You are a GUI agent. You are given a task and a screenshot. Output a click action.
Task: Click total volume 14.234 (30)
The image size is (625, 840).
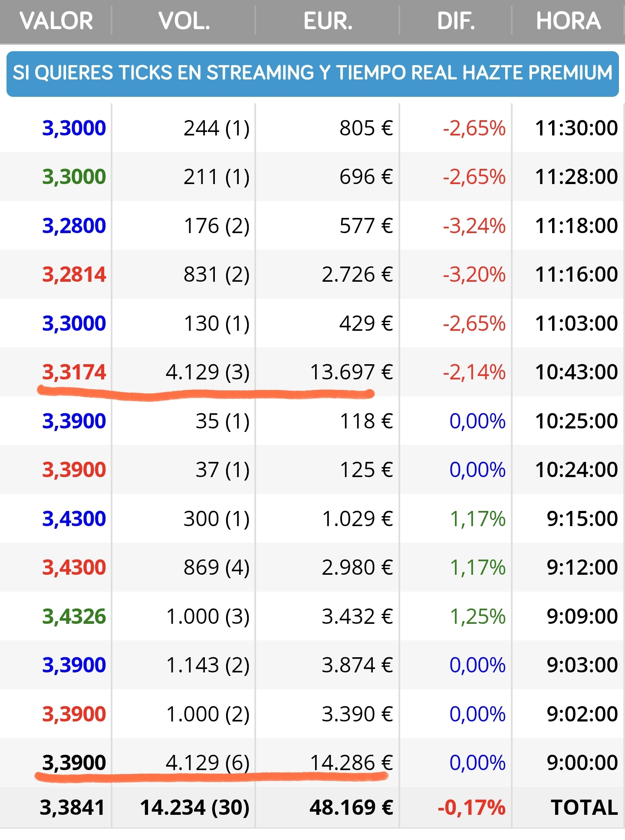coord(194,808)
